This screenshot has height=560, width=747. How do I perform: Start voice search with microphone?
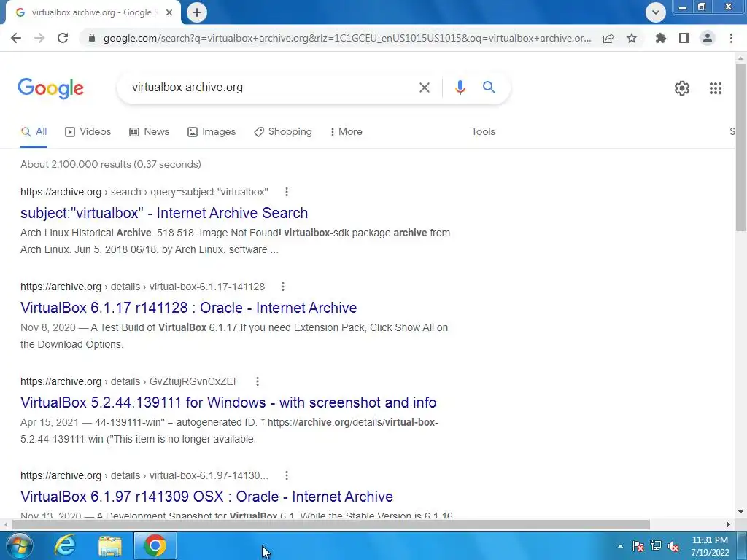(x=460, y=87)
